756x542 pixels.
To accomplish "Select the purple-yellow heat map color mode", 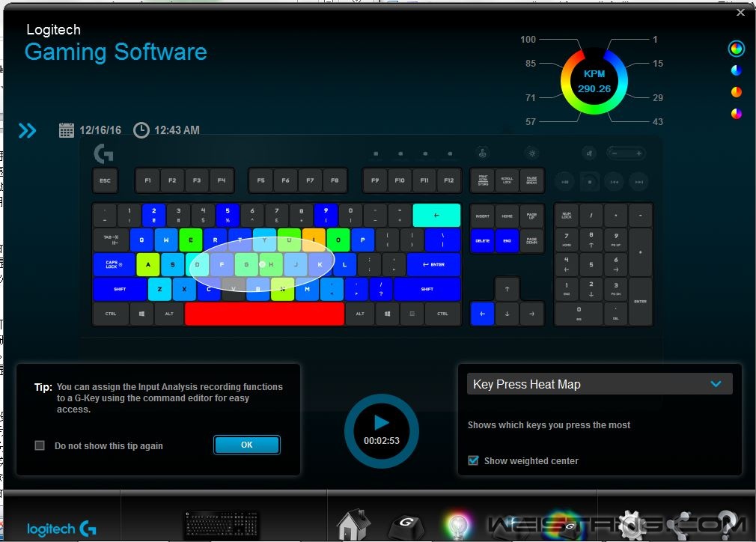I will click(737, 114).
